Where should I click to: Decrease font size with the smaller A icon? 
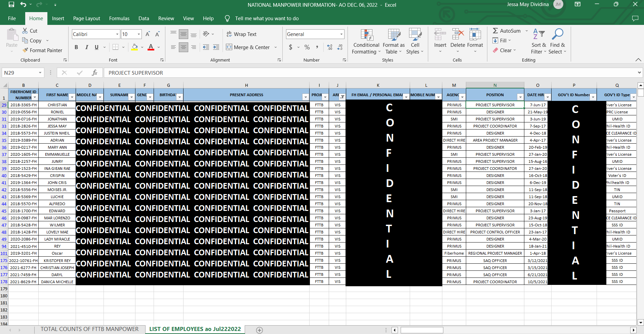click(x=157, y=34)
